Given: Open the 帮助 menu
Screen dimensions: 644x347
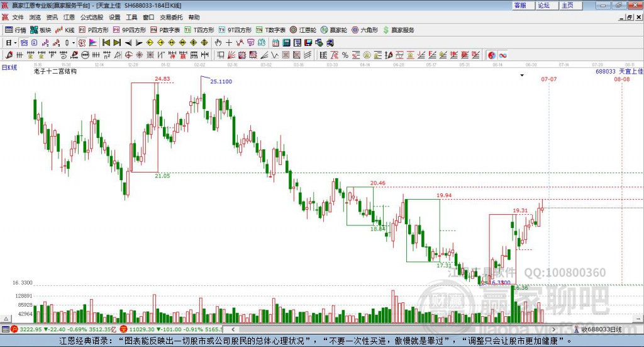Looking at the screenshot, I should click(194, 17).
